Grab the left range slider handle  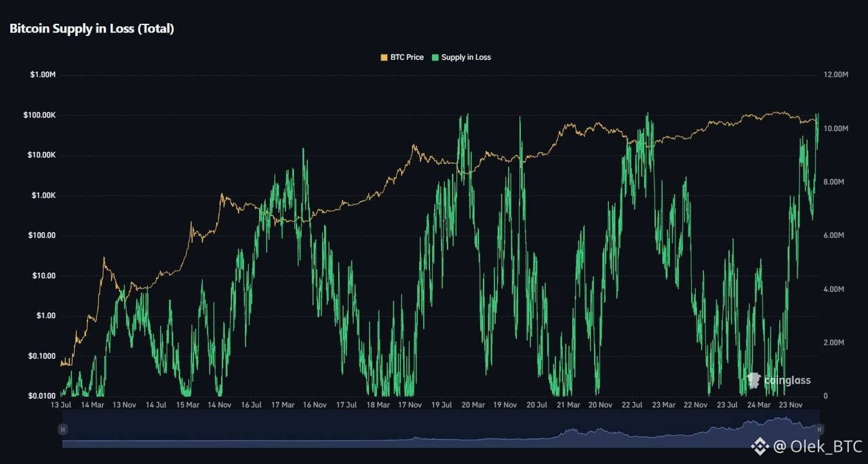click(x=62, y=429)
